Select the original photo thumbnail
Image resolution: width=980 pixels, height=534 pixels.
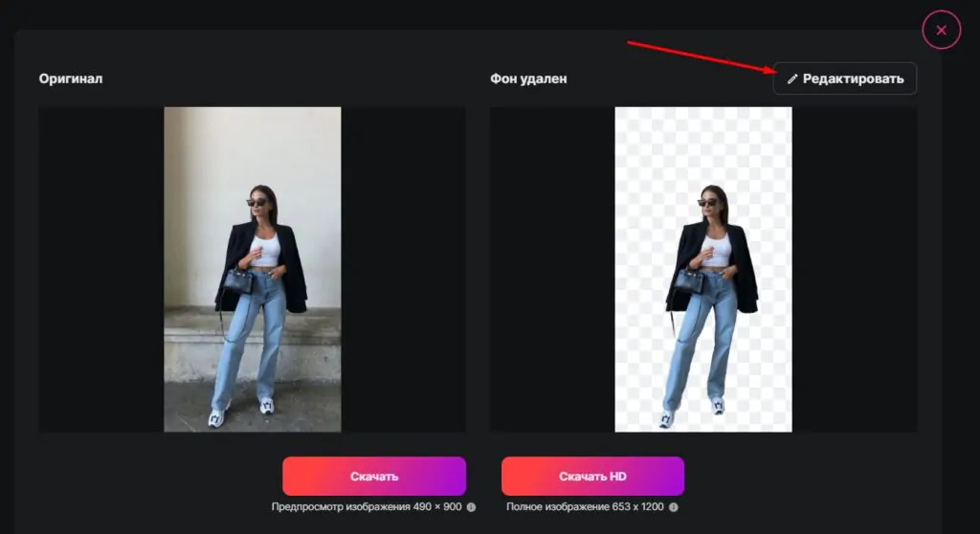(x=253, y=270)
